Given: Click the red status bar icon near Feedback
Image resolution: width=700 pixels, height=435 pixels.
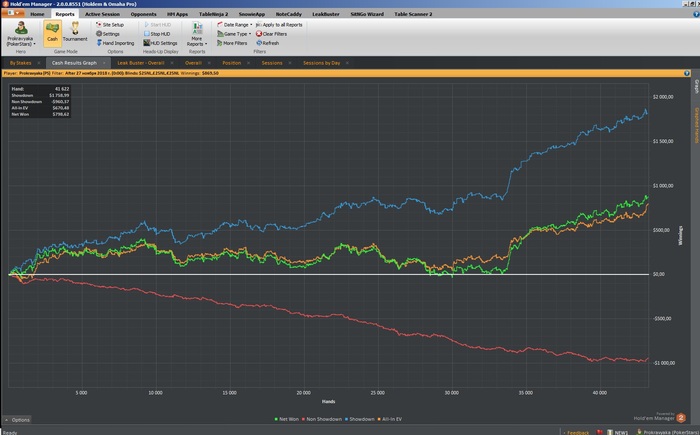Looking at the screenshot, I should (600, 432).
